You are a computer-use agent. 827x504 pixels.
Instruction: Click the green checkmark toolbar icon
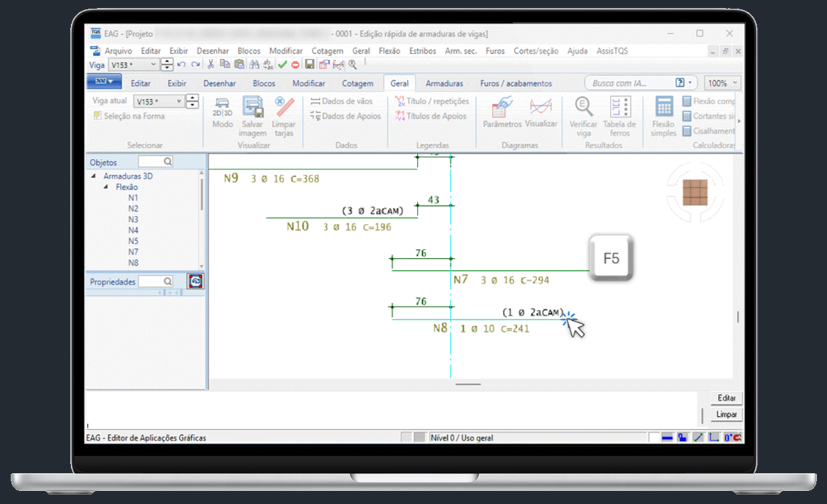tap(283, 65)
